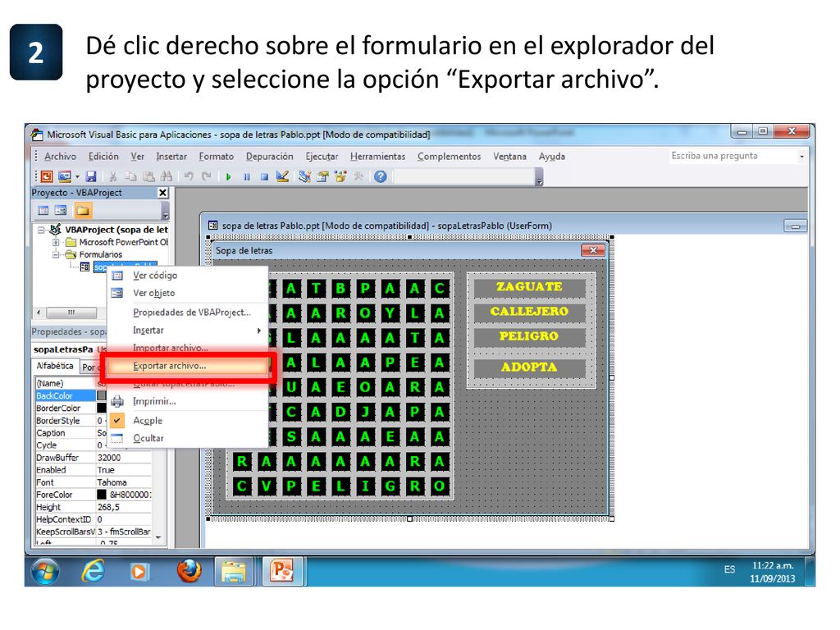
Task: Expand the Microsoft PowerPoint Objects folder node
Action: (56, 242)
